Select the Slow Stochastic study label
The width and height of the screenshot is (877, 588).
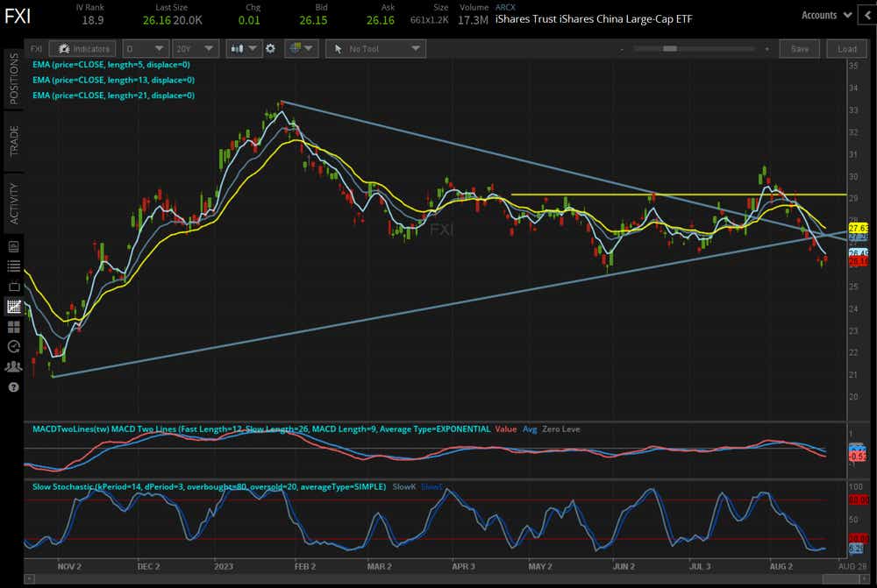tap(209, 487)
